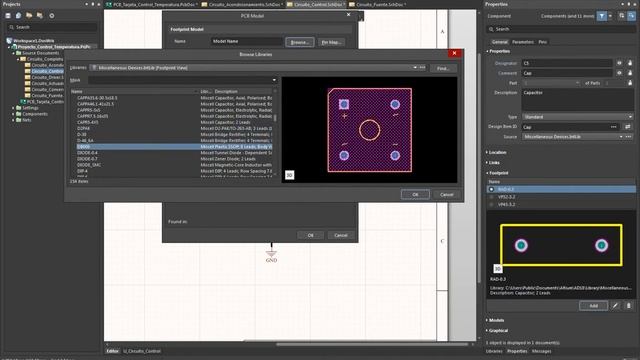Toggle the Comment lock icon
This screenshot has height=360, width=640.
(x=630, y=73)
